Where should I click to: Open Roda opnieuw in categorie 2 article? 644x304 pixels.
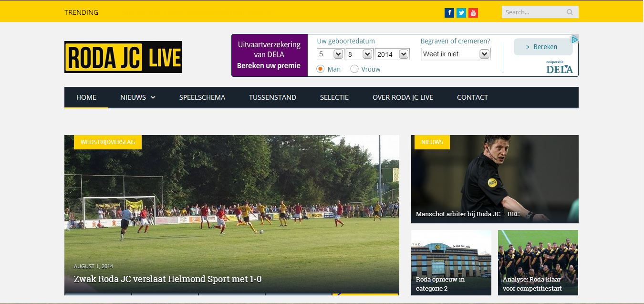pos(440,284)
